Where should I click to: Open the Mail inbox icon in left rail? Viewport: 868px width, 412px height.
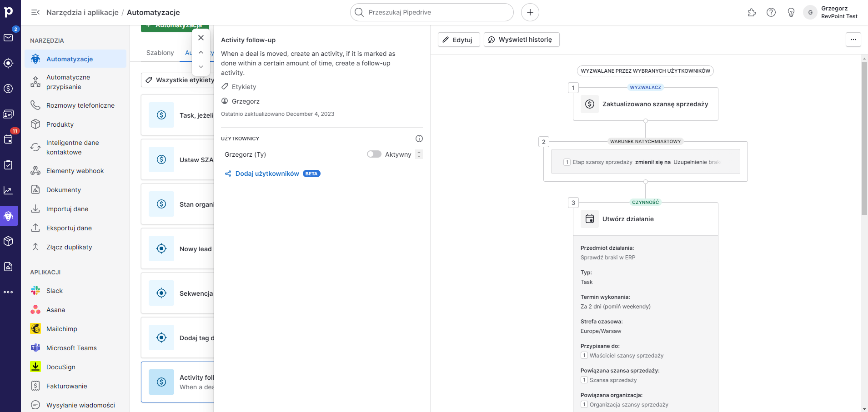point(9,38)
